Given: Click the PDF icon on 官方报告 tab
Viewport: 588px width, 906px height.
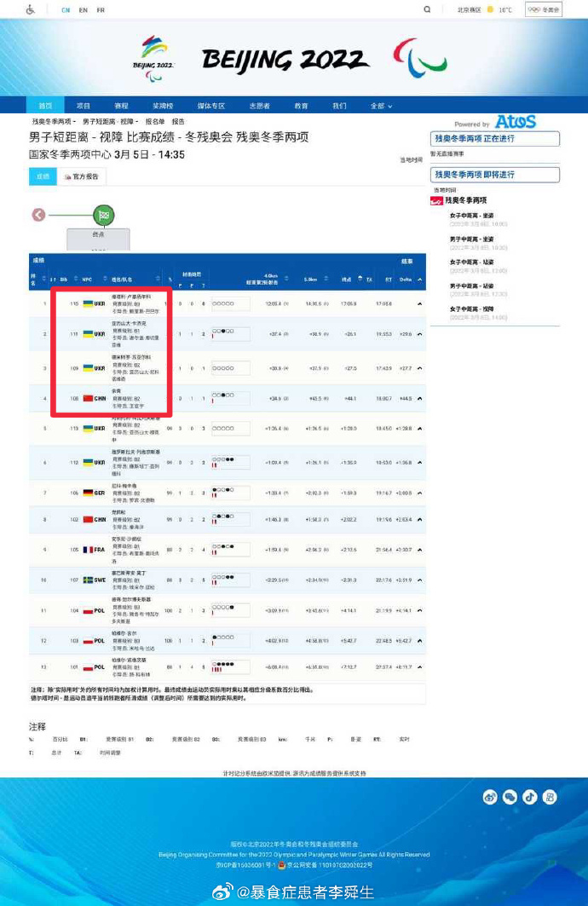Looking at the screenshot, I should (x=67, y=176).
